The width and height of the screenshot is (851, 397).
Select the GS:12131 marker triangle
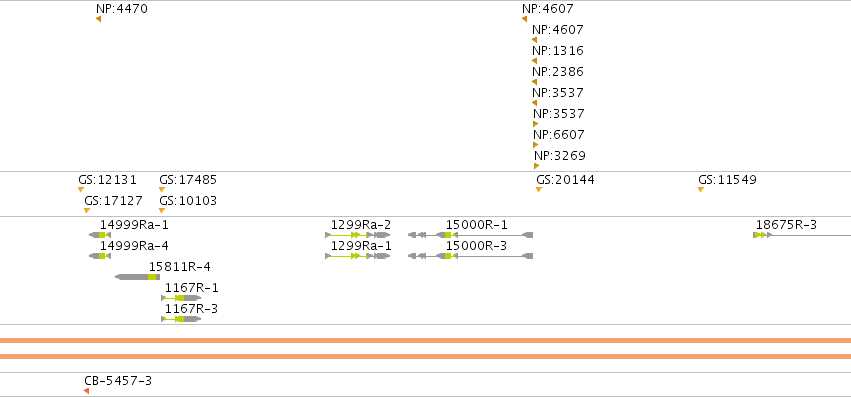click(81, 190)
